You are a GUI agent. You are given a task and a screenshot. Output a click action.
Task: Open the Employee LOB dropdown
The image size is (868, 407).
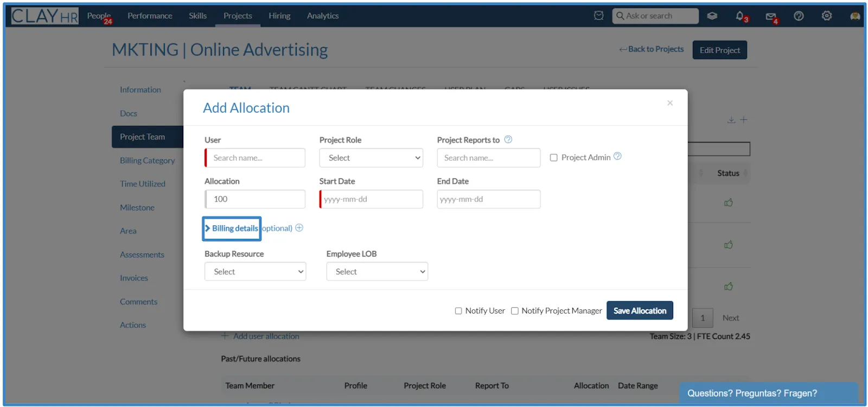pyautogui.click(x=377, y=271)
